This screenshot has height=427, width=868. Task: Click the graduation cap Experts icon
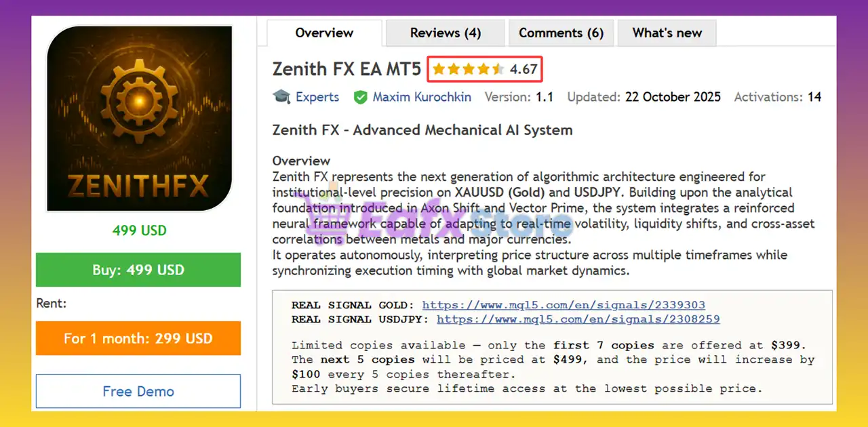281,97
